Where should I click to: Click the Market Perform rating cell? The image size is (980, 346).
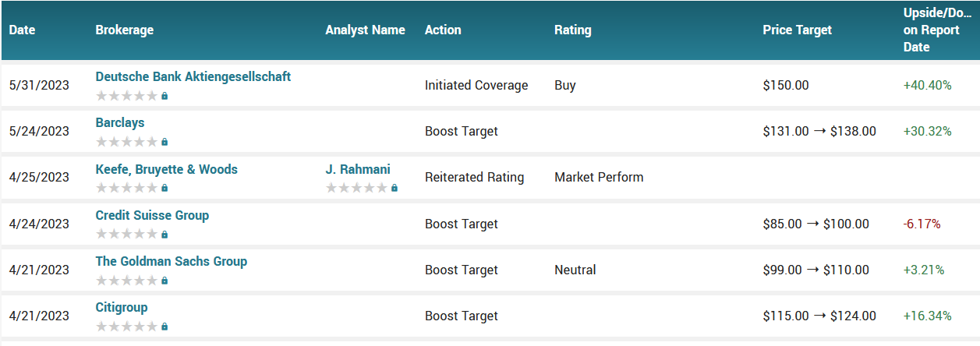point(599,177)
